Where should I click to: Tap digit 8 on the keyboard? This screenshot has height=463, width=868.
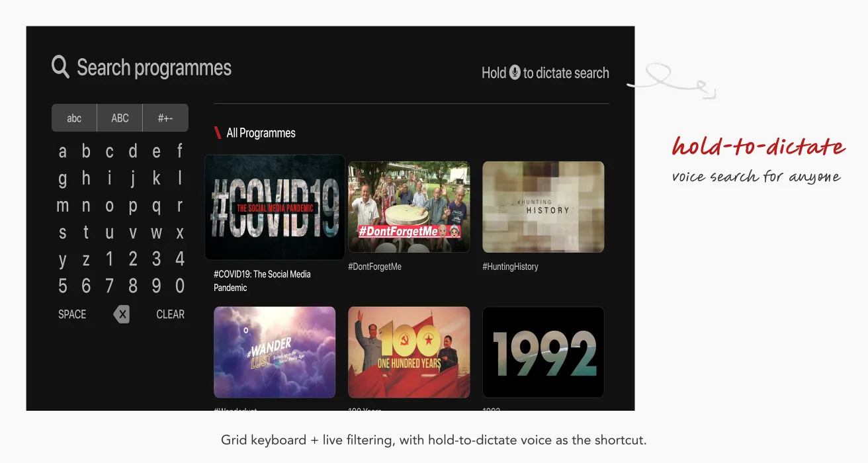[133, 286]
